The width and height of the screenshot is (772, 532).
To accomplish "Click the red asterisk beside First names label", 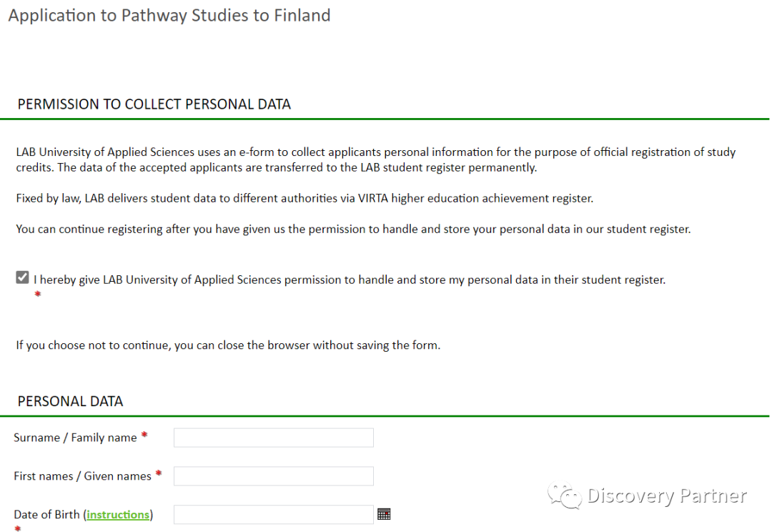I will click(159, 473).
